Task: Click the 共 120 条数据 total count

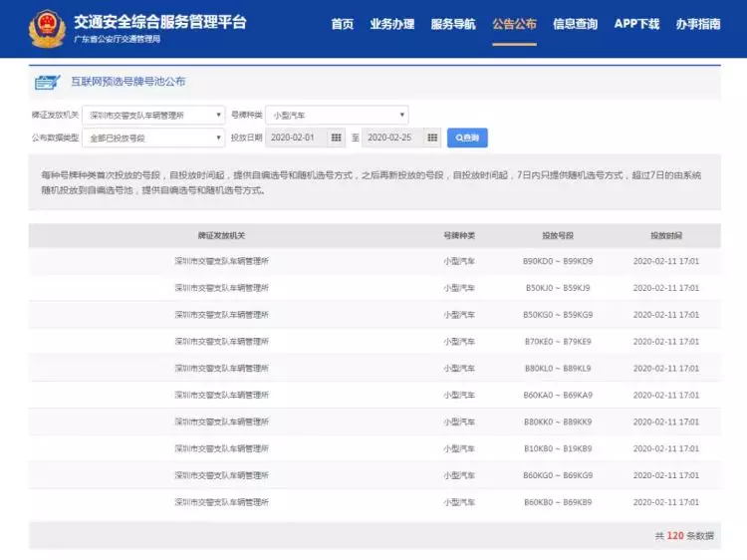Action: pos(684,536)
